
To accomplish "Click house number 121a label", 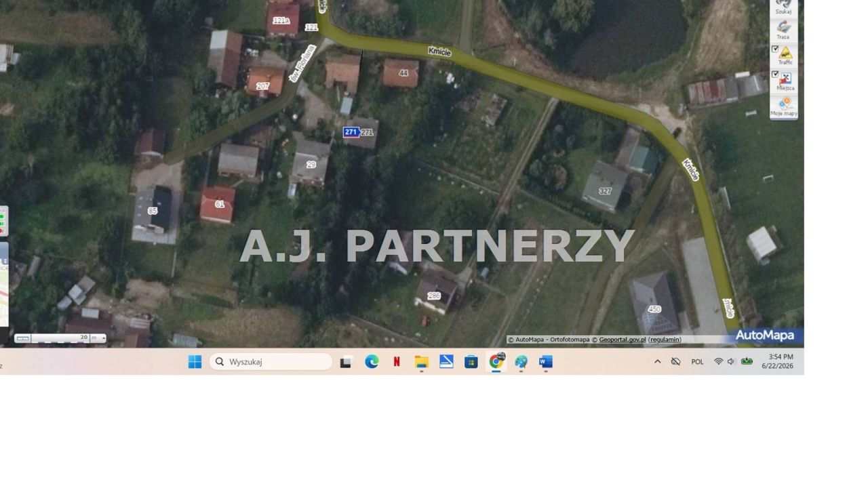I will (x=281, y=21).
